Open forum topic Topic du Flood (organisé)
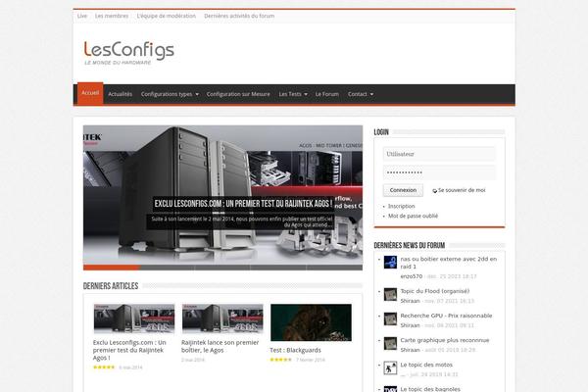The width and height of the screenshot is (588, 392). coord(435,291)
